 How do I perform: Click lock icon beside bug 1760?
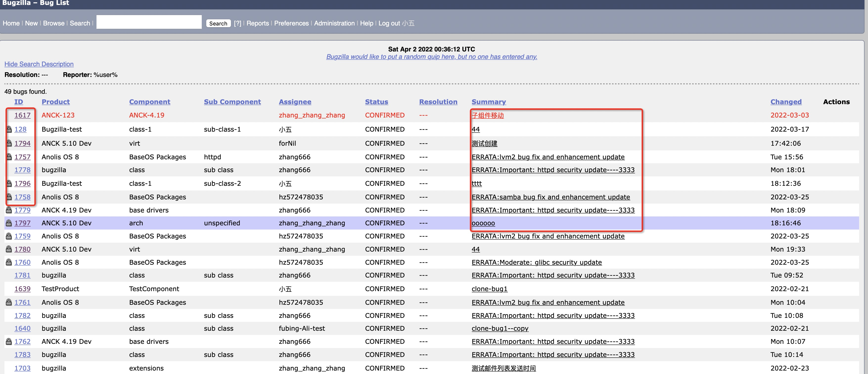coord(9,262)
